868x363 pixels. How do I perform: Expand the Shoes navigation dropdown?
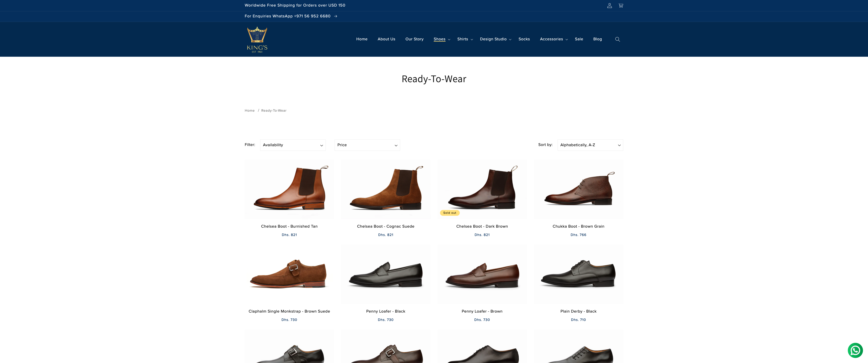pyautogui.click(x=442, y=39)
